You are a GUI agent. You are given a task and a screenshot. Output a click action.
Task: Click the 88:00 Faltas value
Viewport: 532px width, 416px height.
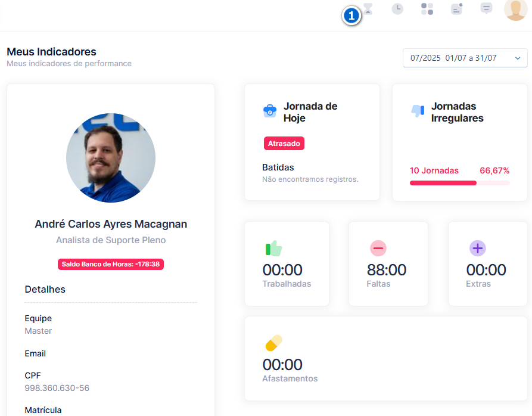pyautogui.click(x=387, y=270)
